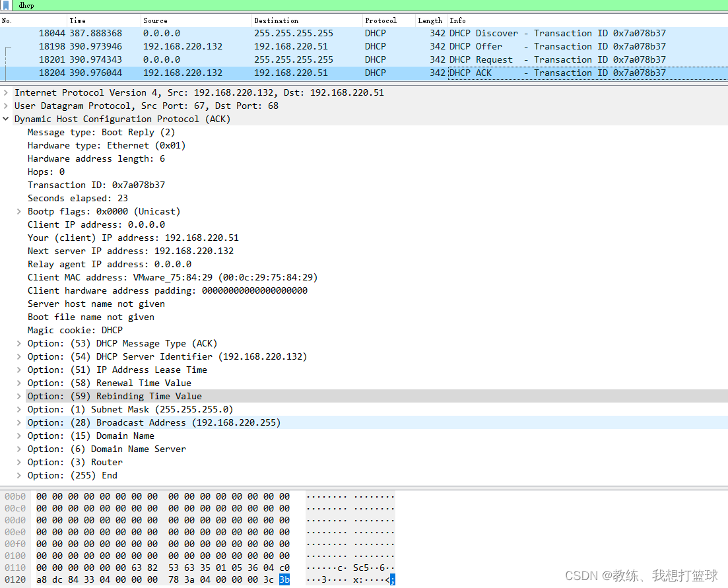Expand the Internet Protocol Version 4 section
The height and width of the screenshot is (588, 728).
pos(7,92)
